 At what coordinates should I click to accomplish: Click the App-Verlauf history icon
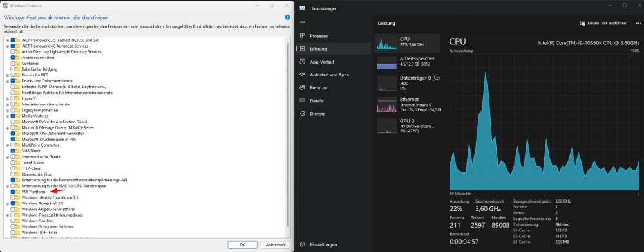point(303,62)
